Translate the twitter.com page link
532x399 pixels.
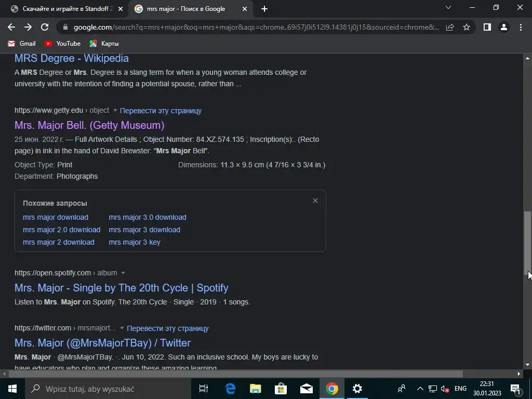pos(168,328)
